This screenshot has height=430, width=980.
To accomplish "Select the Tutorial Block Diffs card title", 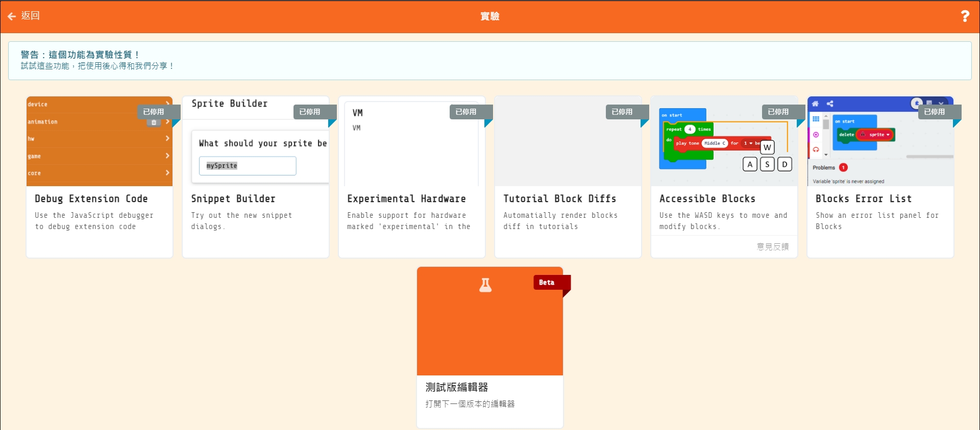I will coord(559,199).
